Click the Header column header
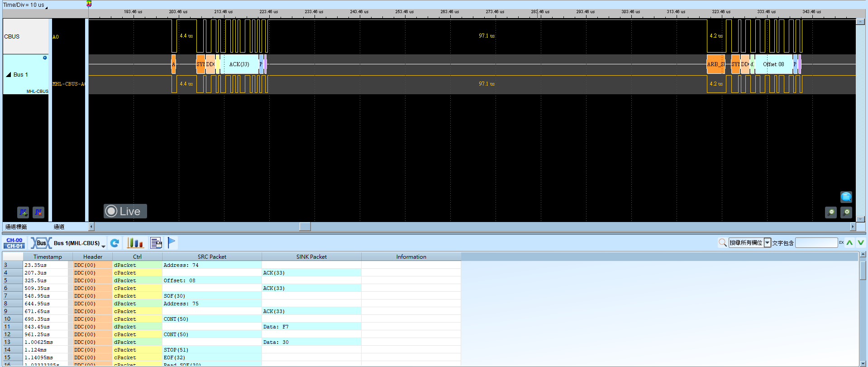The width and height of the screenshot is (868, 367). tap(93, 257)
